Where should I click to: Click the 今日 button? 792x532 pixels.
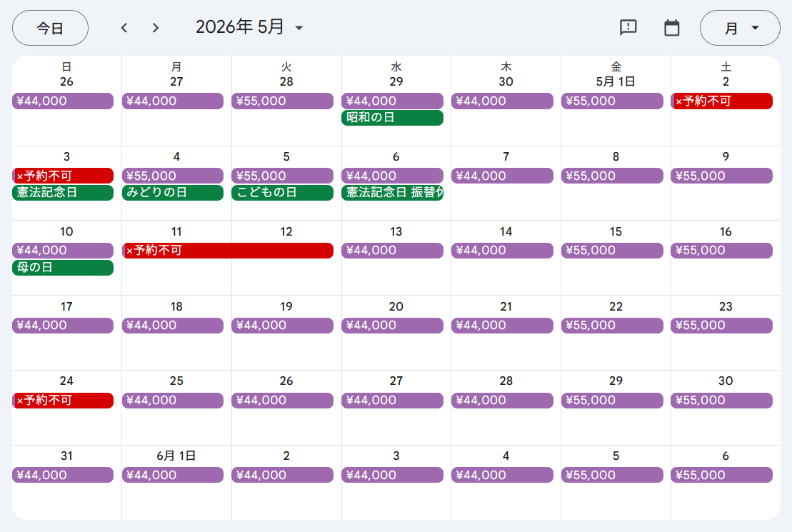click(50, 28)
